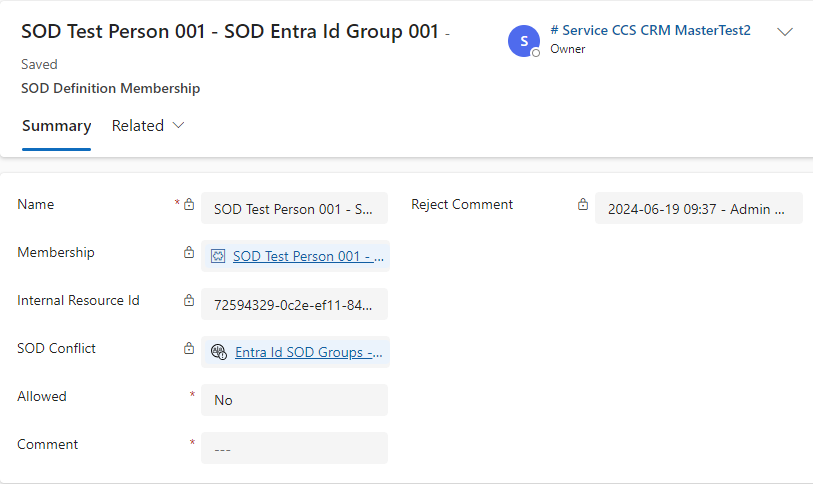This screenshot has height=484, width=813.
Task: Click the owner avatar circle with S
Action: 524,41
